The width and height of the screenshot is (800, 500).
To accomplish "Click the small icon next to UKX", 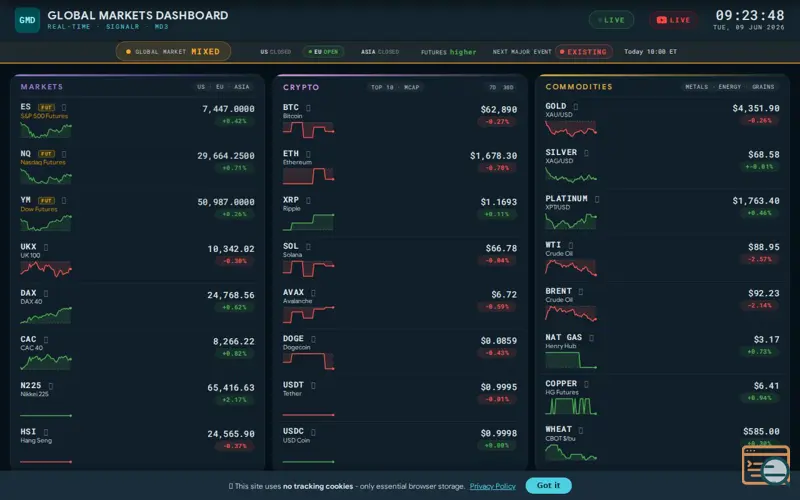I will (x=46, y=247).
